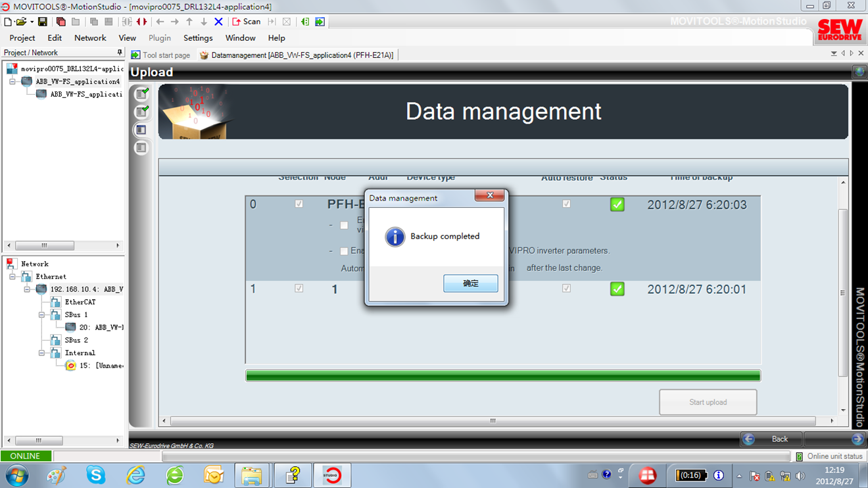
Task: Click the new project blank page icon
Action: click(x=8, y=22)
